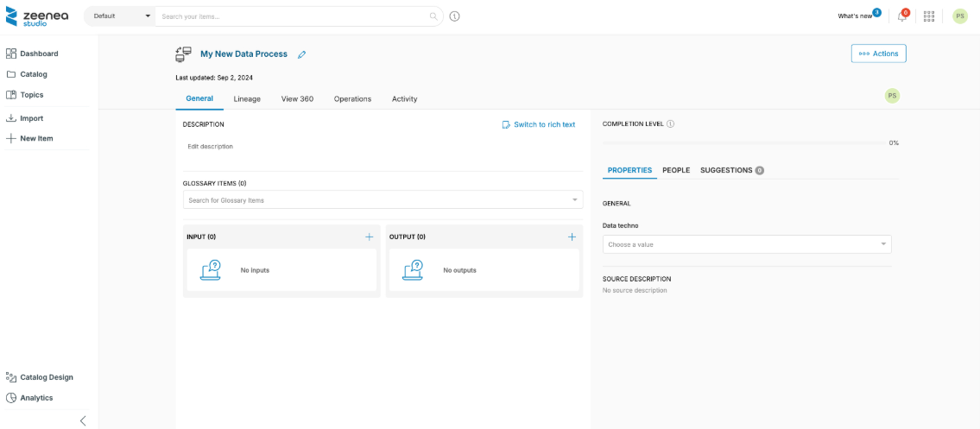Image resolution: width=980 pixels, height=429 pixels.
Task: Switch to the Lineage tab
Action: tap(247, 98)
